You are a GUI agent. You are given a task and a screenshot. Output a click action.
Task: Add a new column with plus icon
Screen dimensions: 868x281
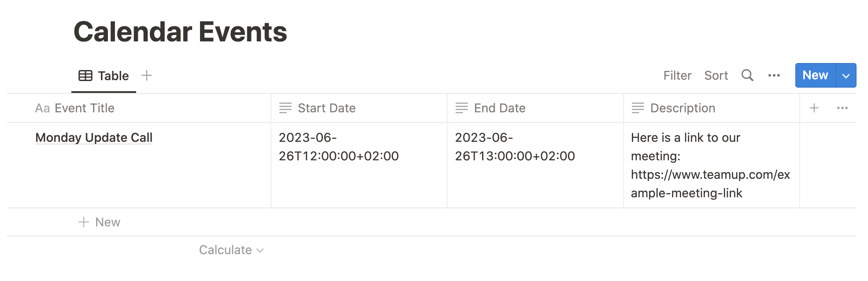click(814, 108)
